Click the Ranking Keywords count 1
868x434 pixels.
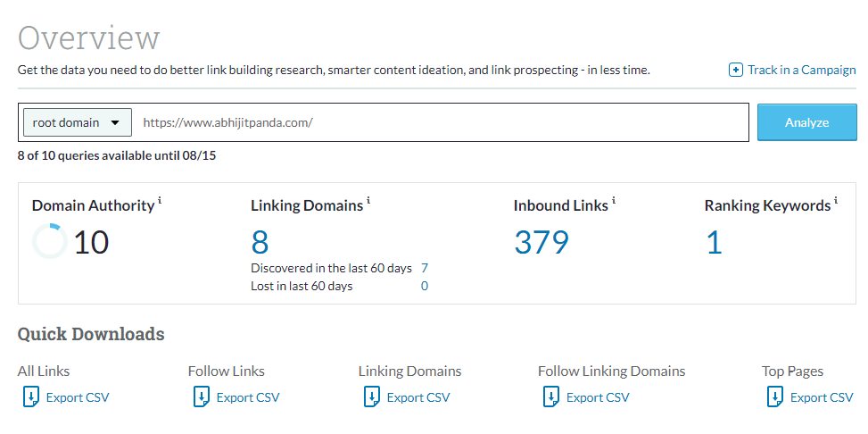click(714, 242)
